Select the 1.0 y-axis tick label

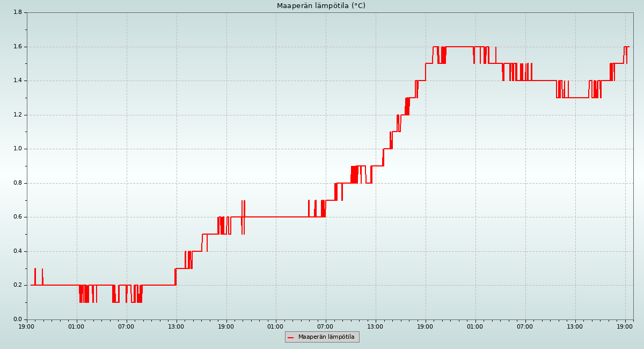17,149
